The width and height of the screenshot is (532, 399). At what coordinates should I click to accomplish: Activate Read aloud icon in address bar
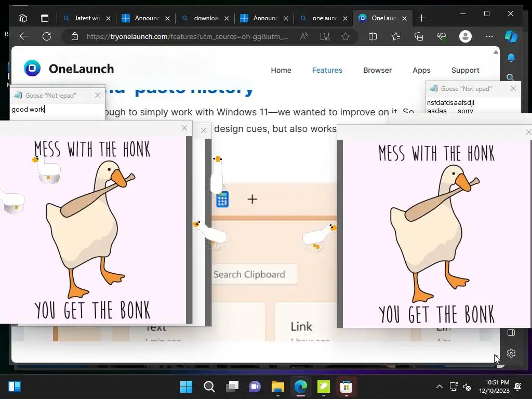tap(304, 36)
